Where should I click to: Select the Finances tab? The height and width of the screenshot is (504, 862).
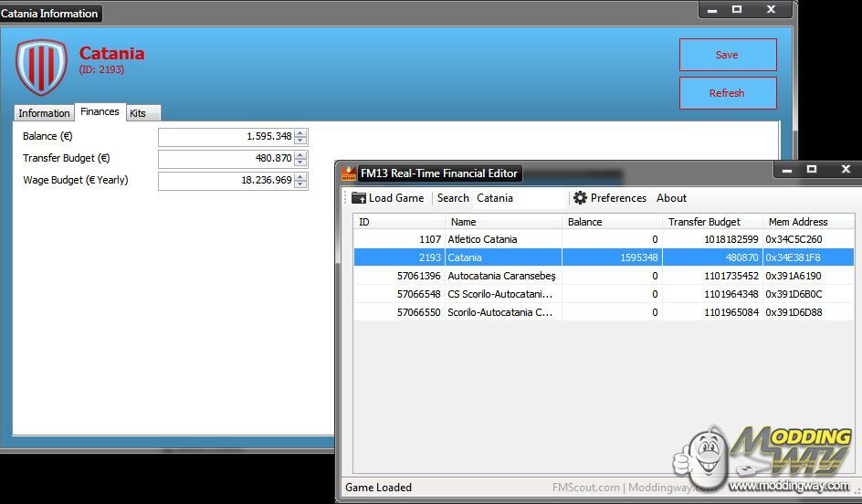click(x=100, y=111)
